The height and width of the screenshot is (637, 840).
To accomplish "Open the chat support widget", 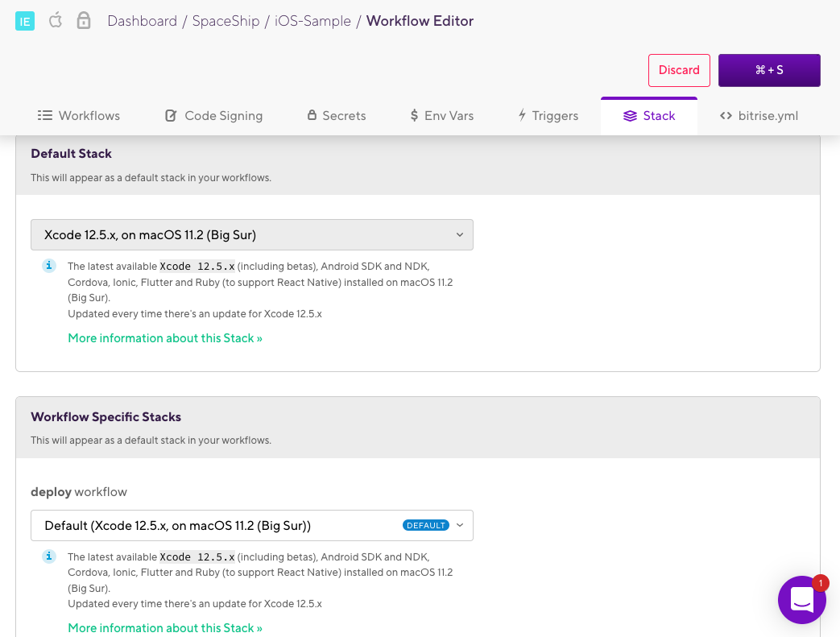I will coord(802,599).
